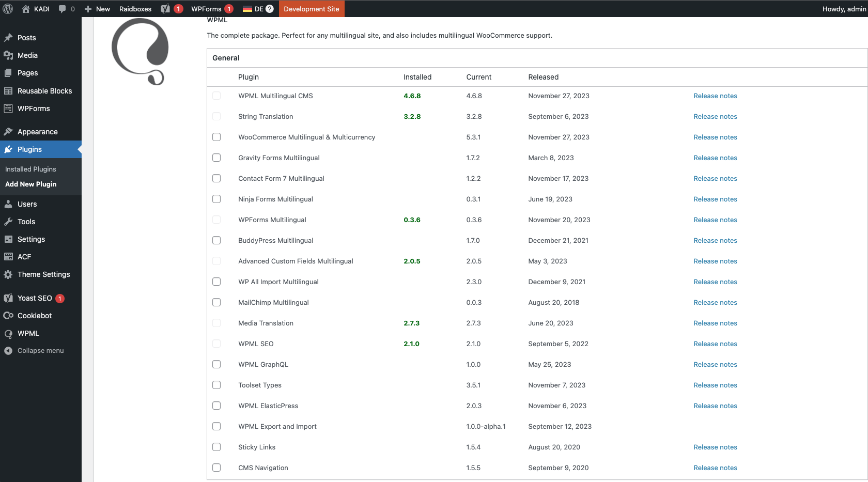This screenshot has width=868, height=482.
Task: Open Release notes for Toolset Types
Action: pos(715,385)
